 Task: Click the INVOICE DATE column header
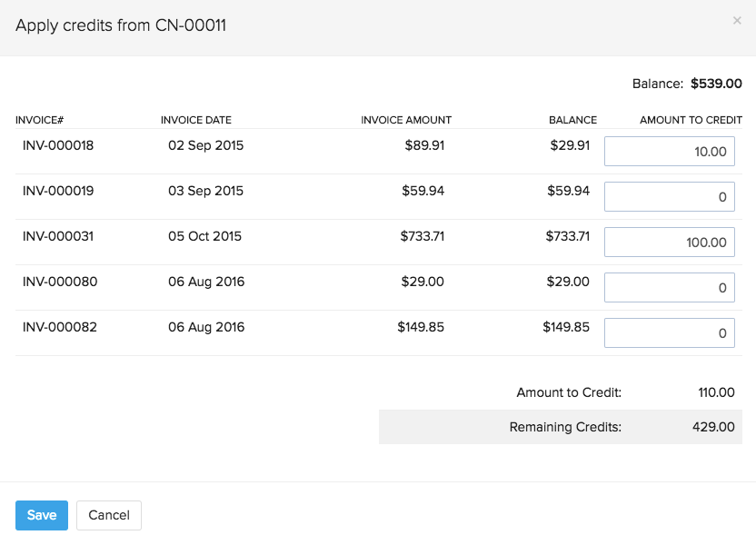click(196, 119)
